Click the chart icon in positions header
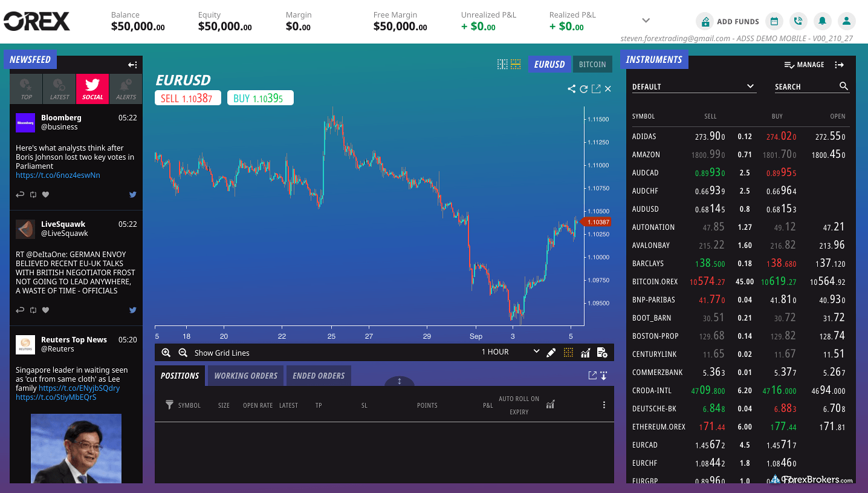The image size is (868, 493). 550,405
